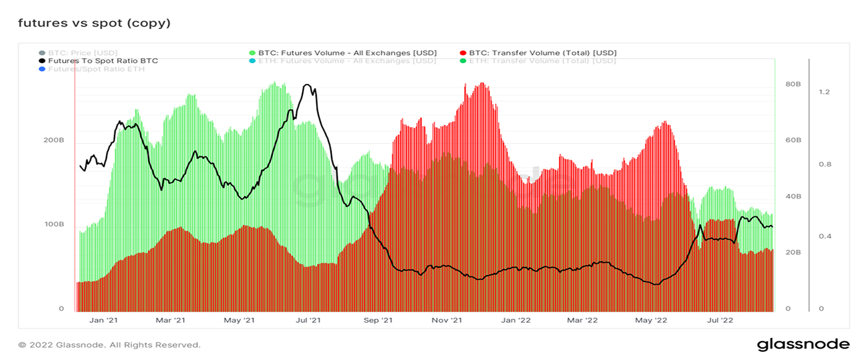Click the grey BTC Price legend dot
This screenshot has height=361, width=868.
[x=42, y=53]
